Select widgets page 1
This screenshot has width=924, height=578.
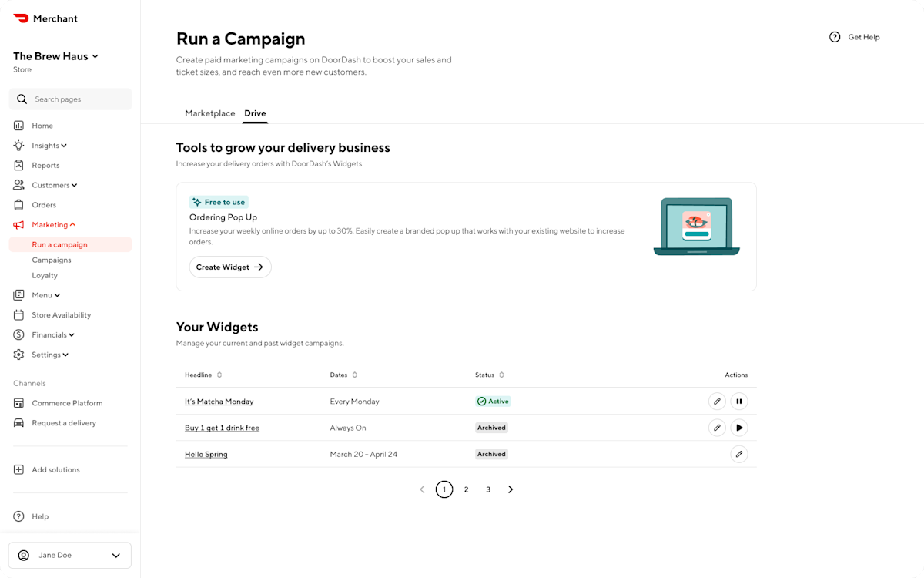[x=444, y=489]
